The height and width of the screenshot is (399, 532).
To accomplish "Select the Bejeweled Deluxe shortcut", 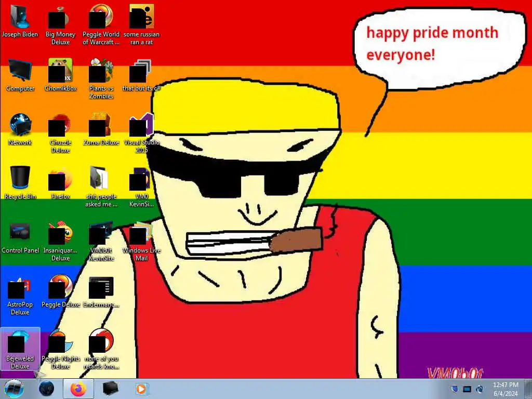I will [20, 349].
